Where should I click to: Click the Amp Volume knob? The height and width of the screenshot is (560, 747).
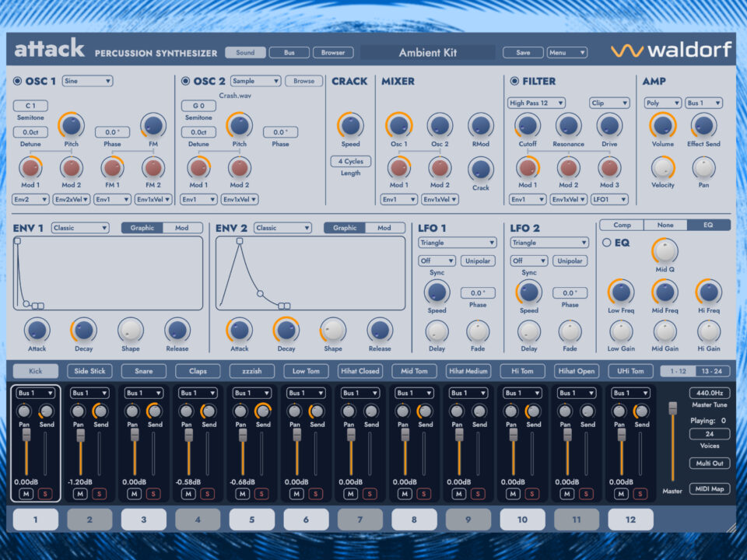pyautogui.click(x=663, y=125)
